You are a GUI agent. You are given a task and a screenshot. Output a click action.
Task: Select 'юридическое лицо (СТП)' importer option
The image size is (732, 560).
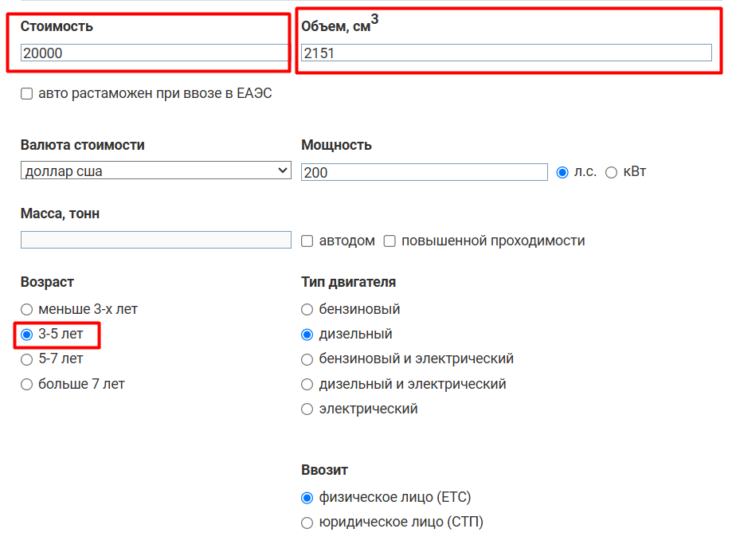(307, 523)
